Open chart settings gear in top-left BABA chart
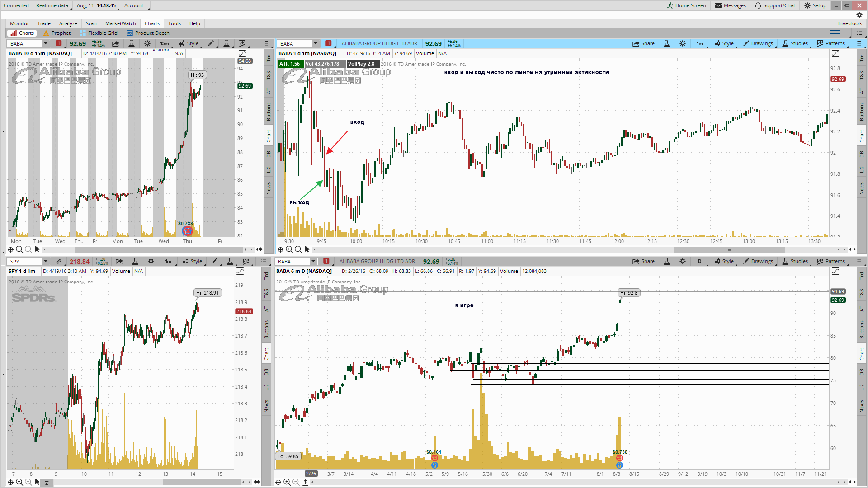 (x=147, y=43)
